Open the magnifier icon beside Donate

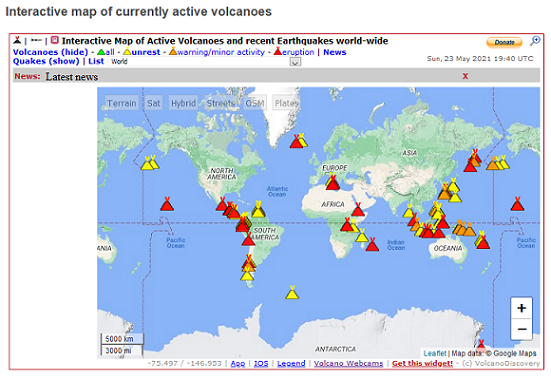click(535, 41)
